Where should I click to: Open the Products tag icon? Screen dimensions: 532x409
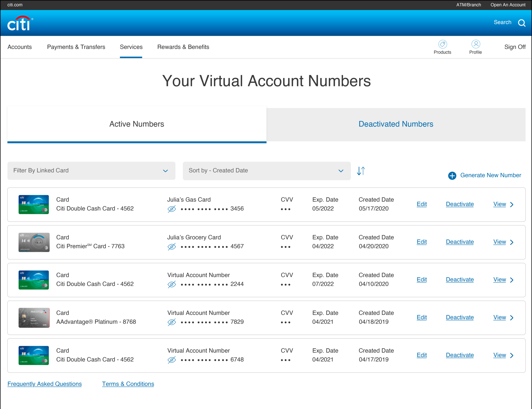pos(442,44)
